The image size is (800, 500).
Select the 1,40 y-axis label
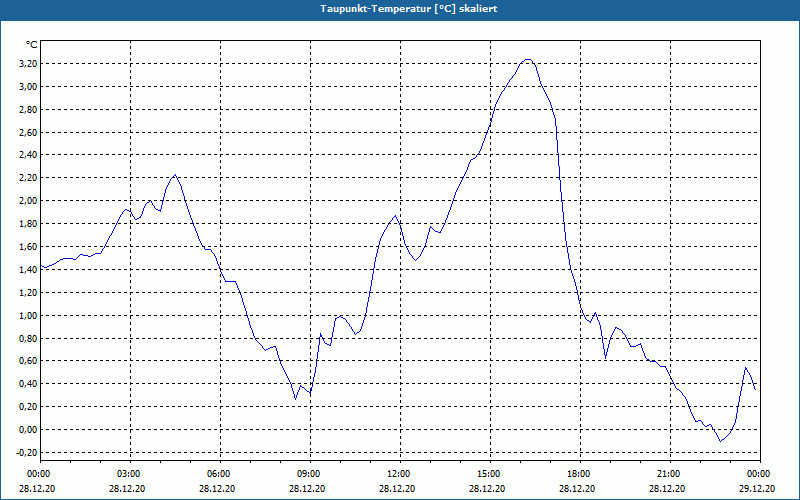point(29,269)
